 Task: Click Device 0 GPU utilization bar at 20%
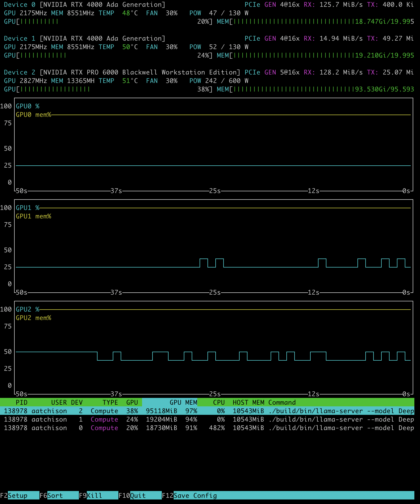point(109,21)
